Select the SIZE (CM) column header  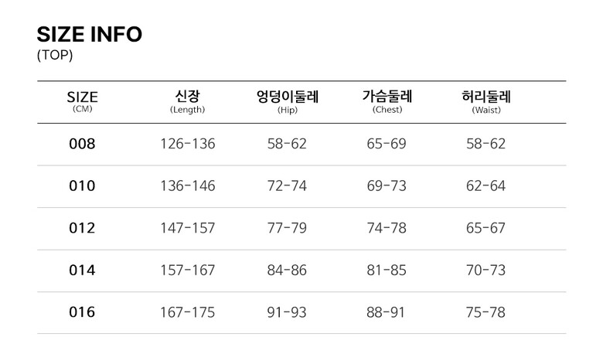pos(82,101)
